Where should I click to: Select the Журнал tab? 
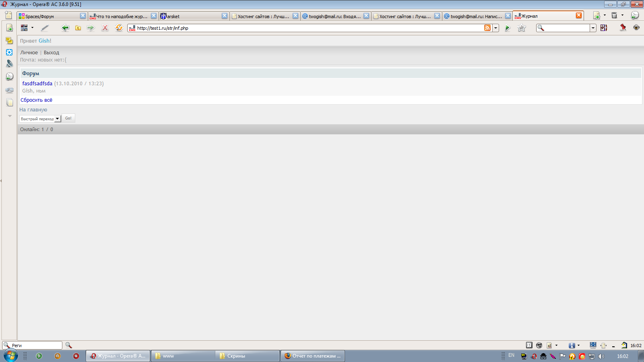548,16
